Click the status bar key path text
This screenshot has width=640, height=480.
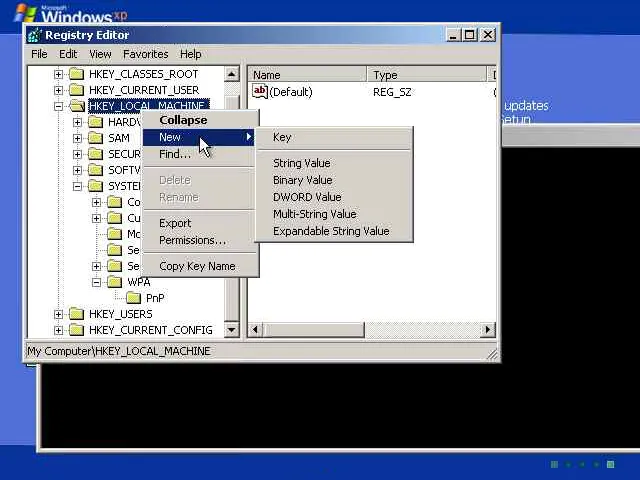[119, 351]
